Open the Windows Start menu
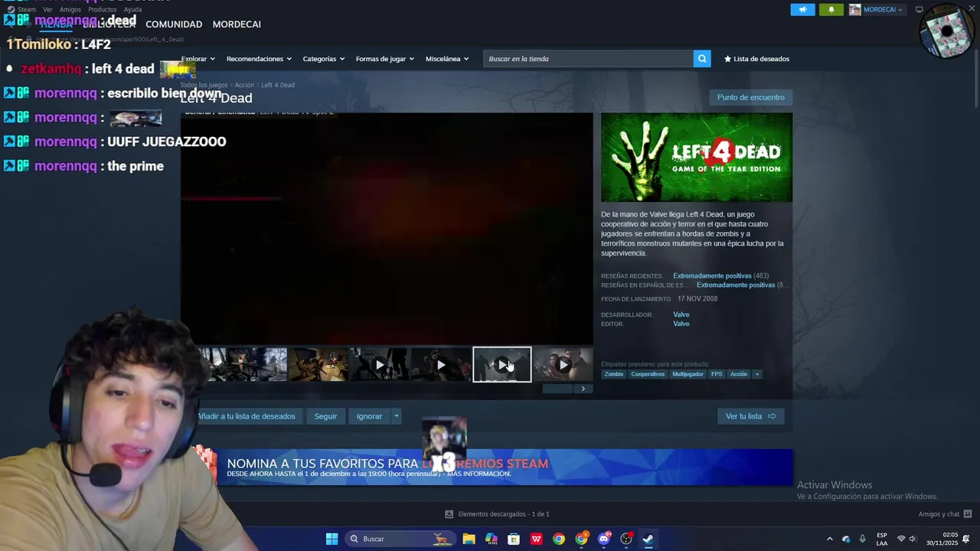 [x=332, y=539]
